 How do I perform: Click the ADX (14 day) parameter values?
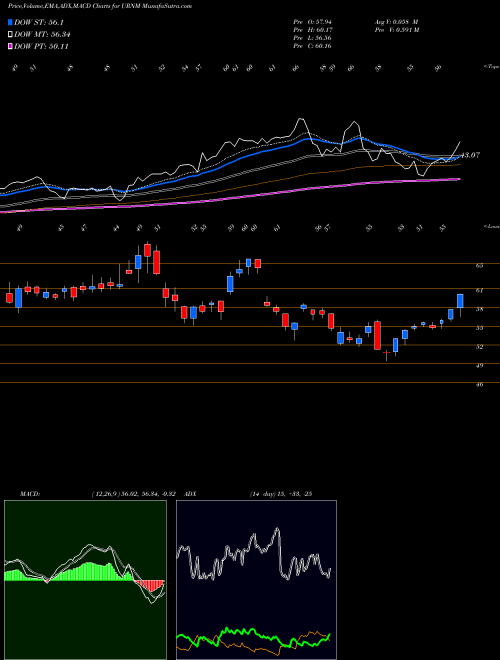point(281,494)
